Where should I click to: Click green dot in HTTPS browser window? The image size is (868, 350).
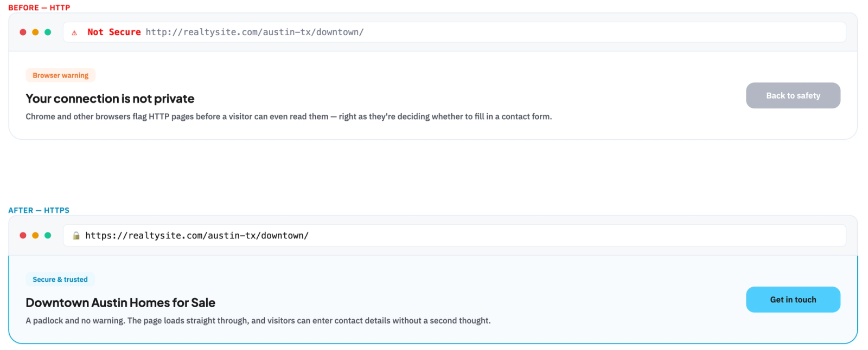pos(48,235)
